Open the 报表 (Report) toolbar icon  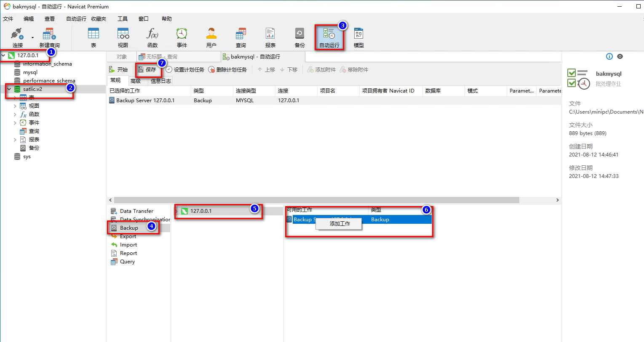tap(270, 37)
